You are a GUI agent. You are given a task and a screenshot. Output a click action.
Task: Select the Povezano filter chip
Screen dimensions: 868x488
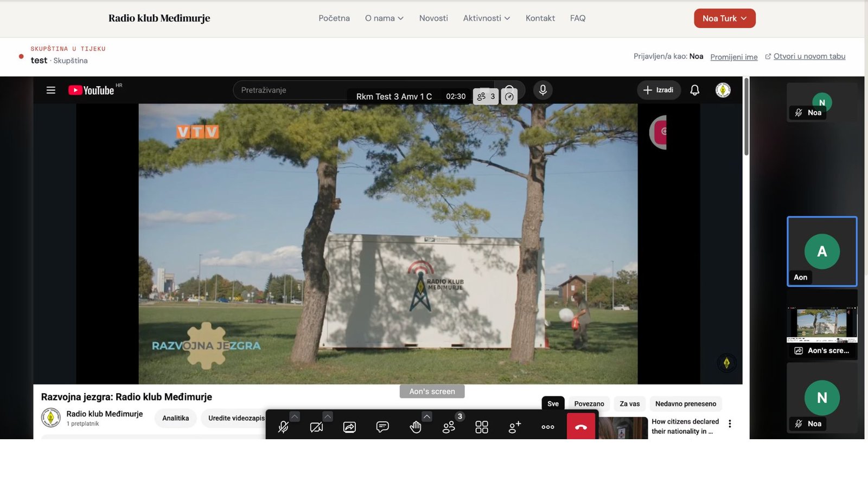pos(589,404)
